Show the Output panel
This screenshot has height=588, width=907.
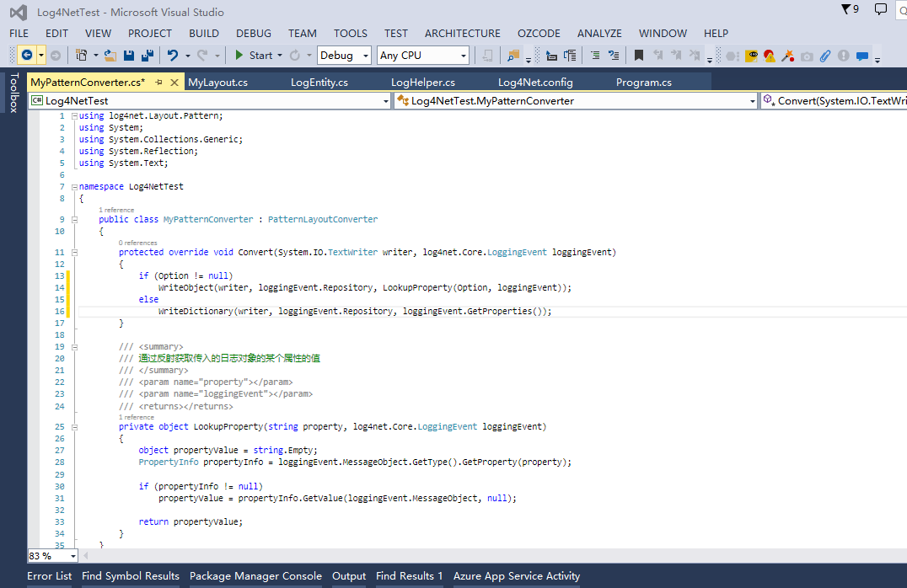tap(349, 576)
